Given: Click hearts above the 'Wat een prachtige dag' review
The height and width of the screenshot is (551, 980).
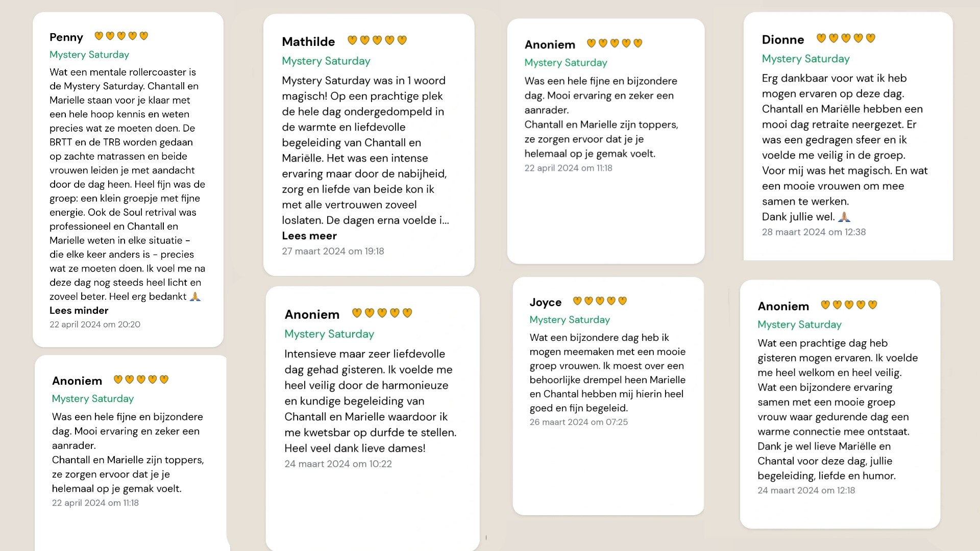Looking at the screenshot, I should [x=849, y=305].
